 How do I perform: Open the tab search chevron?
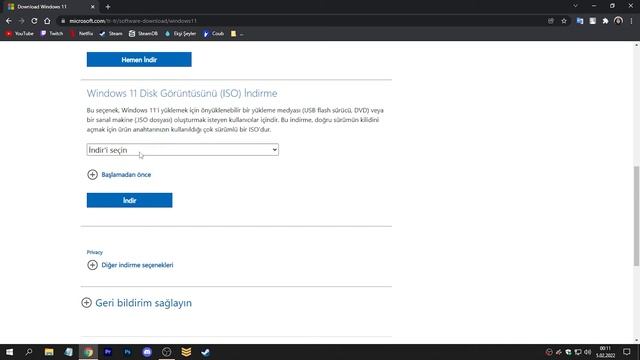tap(575, 6)
